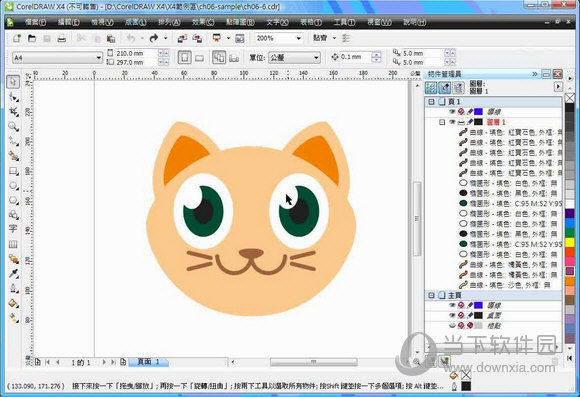This screenshot has width=580, height=397.
Task: Select the Freehand drawing tool
Action: (13, 141)
